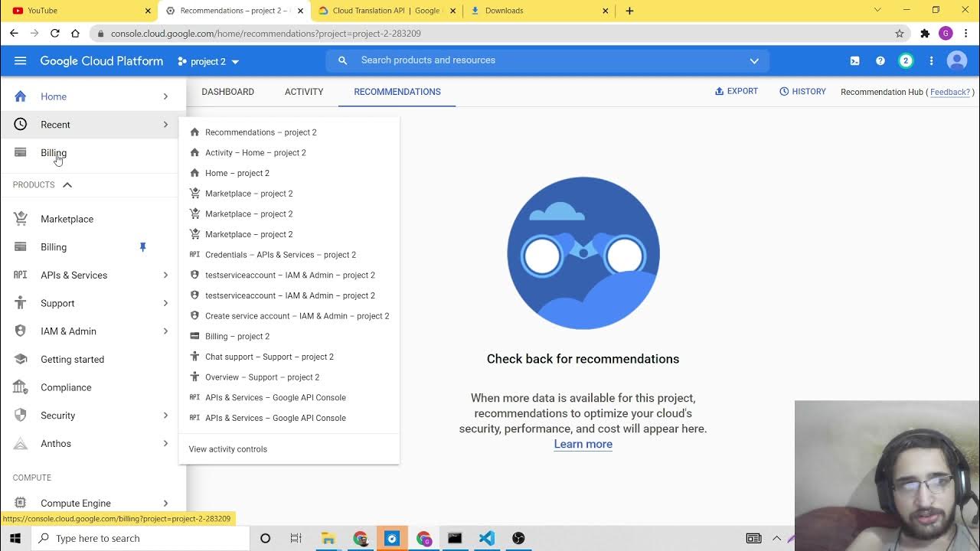
Task: Open notifications badge showing 2
Action: click(906, 61)
